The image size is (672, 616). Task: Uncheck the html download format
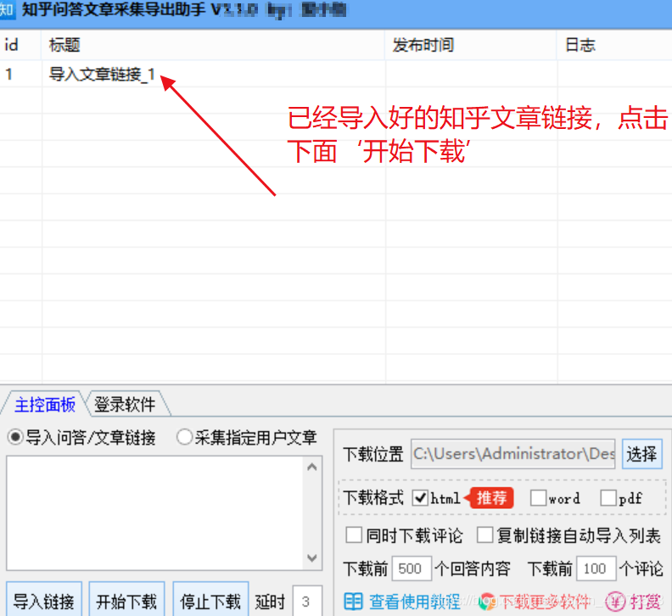(420, 498)
